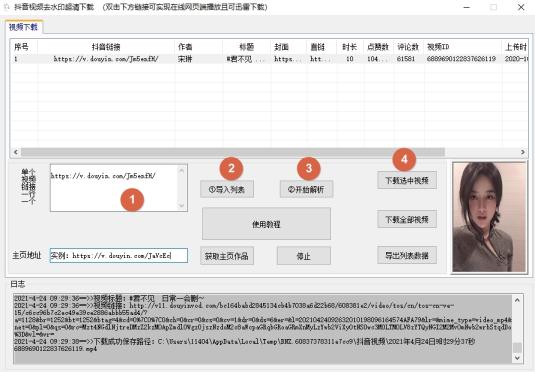The height and width of the screenshot is (372, 535).
Task: Open the 使用教程 tutorial button
Action: [266, 224]
